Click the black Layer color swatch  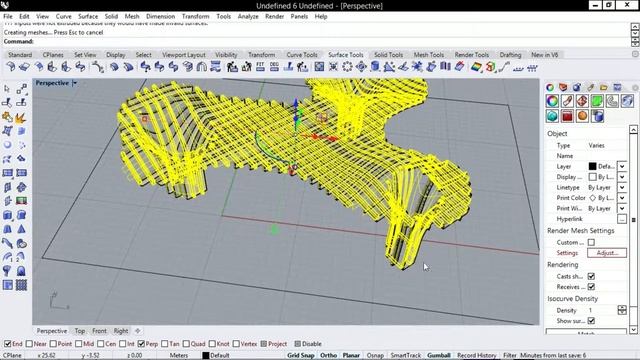coord(592,166)
